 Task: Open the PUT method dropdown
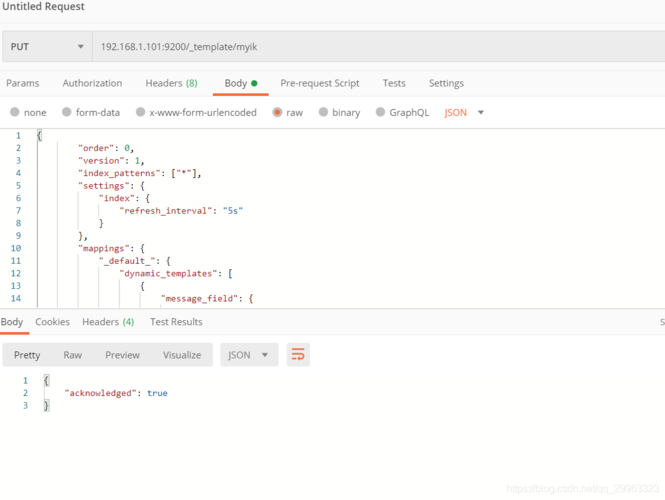[47, 47]
